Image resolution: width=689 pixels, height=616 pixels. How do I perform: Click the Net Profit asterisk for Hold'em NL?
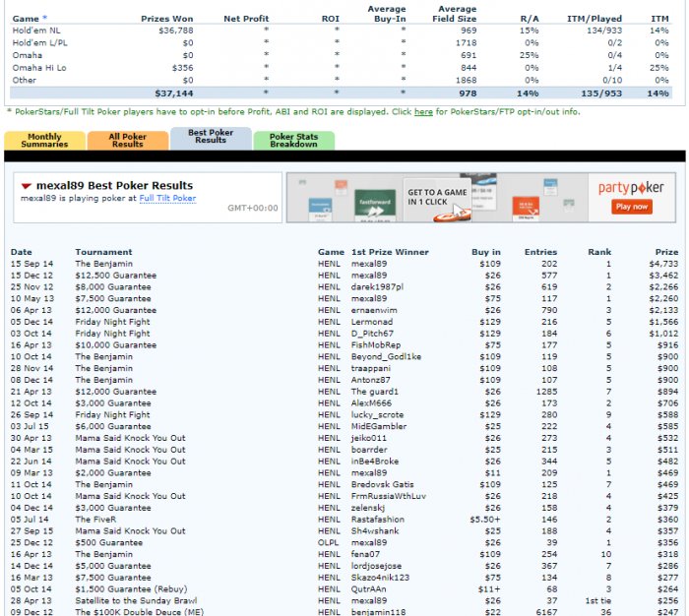click(266, 30)
